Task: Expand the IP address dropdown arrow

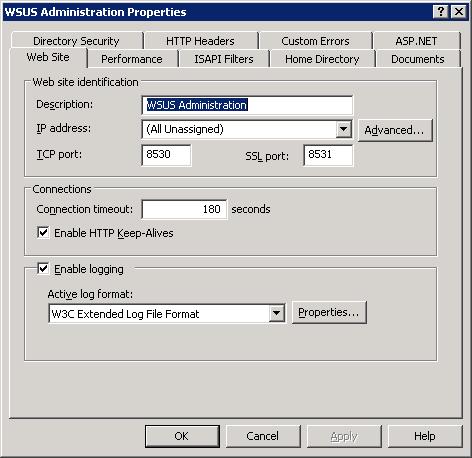Action: click(344, 129)
